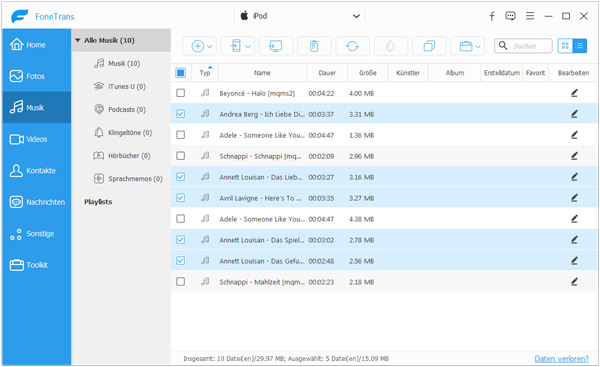Screen dimensions: 600x367
Task: Collapse the Alle Musik tree arrow
Action: [78, 40]
